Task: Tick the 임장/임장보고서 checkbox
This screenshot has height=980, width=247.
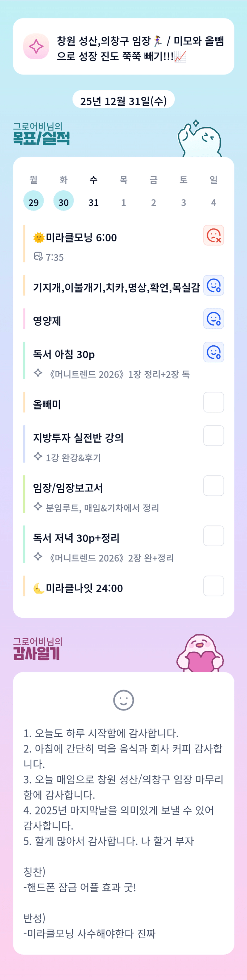Action: click(x=214, y=486)
